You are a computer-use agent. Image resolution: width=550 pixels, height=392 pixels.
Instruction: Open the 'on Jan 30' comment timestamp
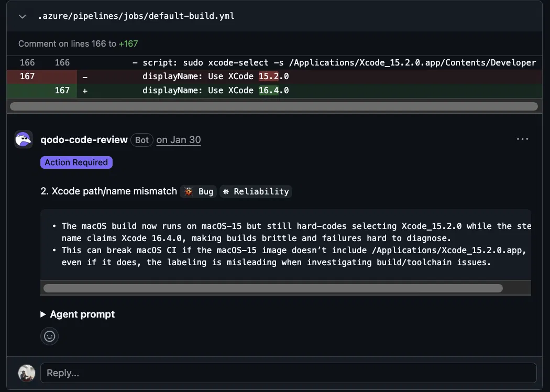(179, 140)
